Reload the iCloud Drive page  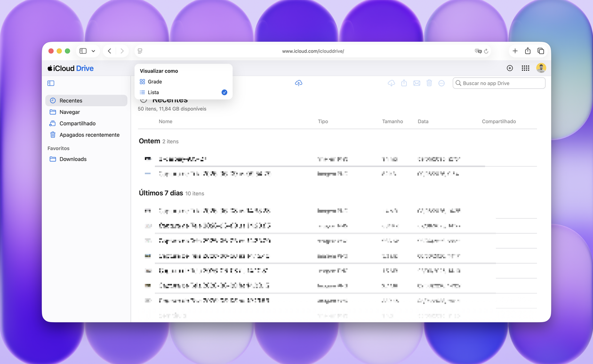[486, 51]
